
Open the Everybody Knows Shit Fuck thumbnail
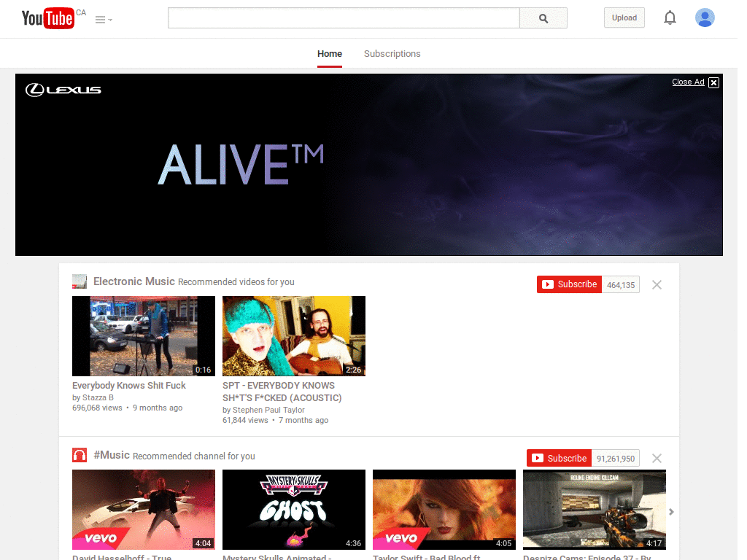pos(144,336)
